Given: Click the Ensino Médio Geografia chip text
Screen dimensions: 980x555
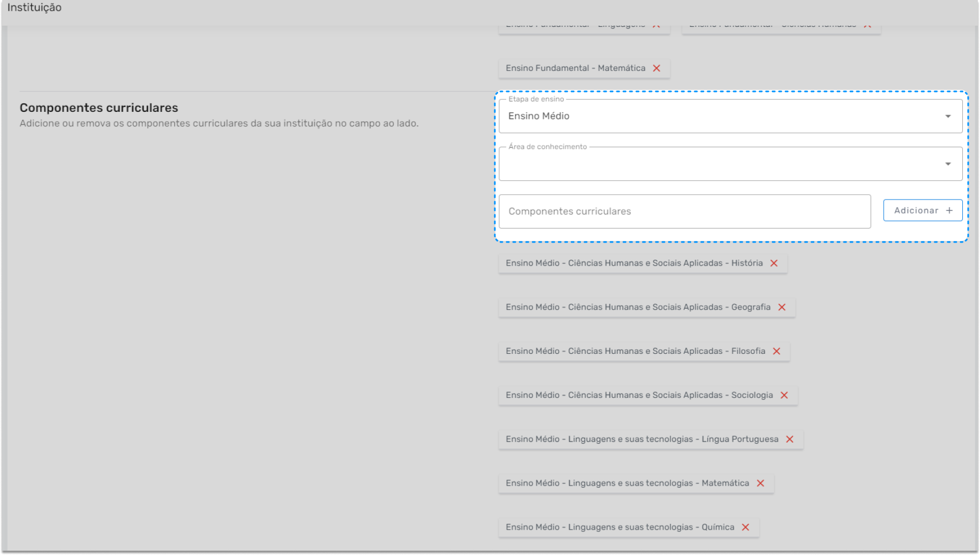Looking at the screenshot, I should [x=638, y=307].
